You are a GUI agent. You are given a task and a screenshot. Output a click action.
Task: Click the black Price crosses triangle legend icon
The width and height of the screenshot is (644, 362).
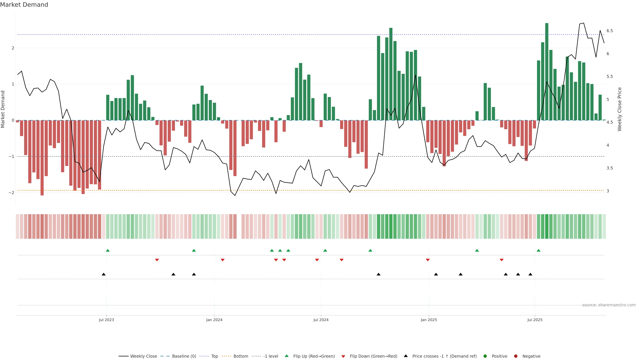(x=406, y=356)
